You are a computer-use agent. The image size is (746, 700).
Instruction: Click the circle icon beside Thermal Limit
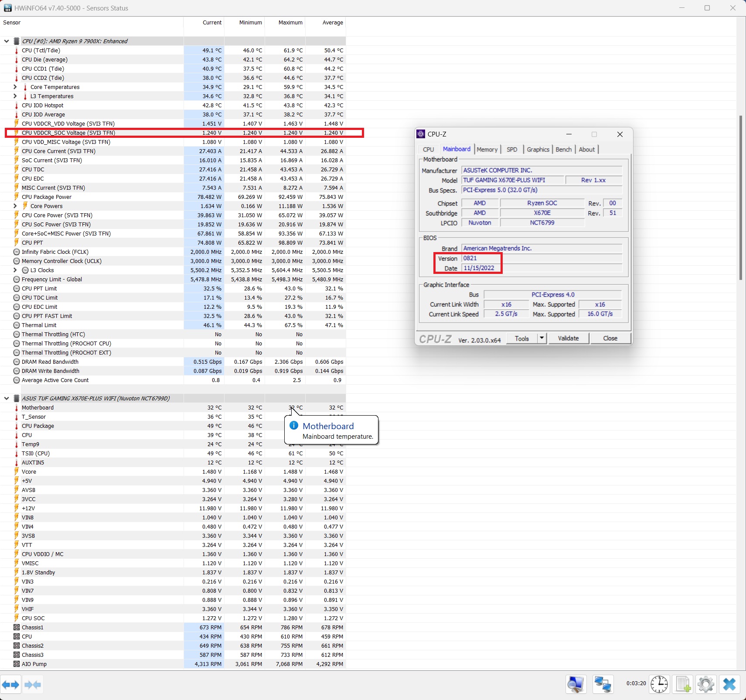(x=17, y=325)
